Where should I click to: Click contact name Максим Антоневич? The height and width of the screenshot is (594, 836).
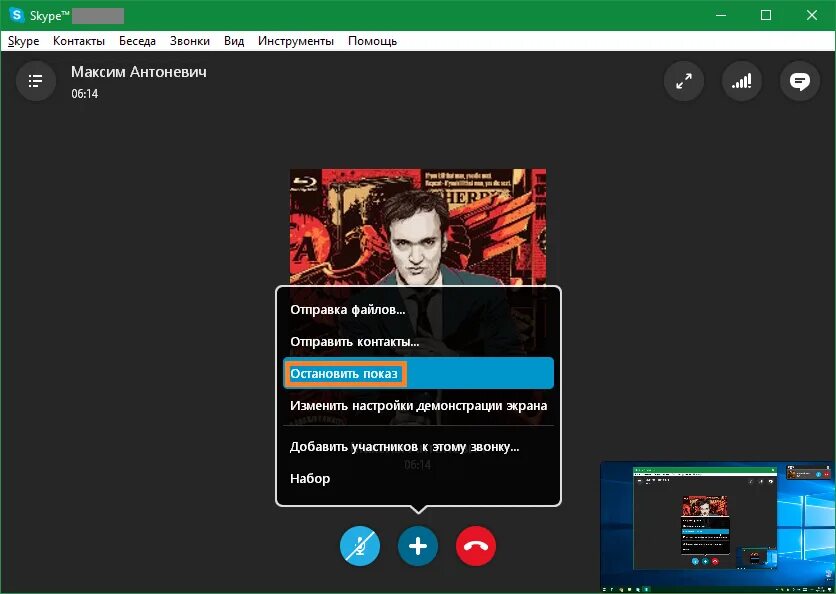point(139,72)
